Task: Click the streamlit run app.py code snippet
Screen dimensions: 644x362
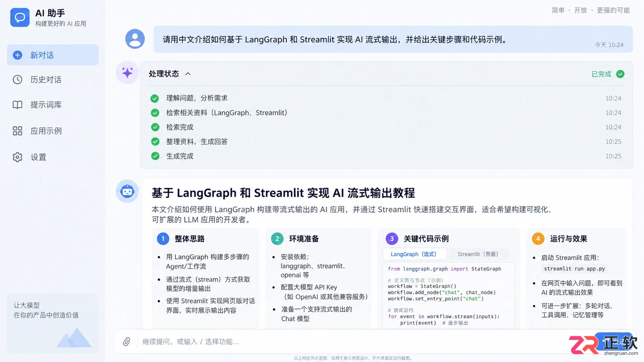Action: click(574, 269)
